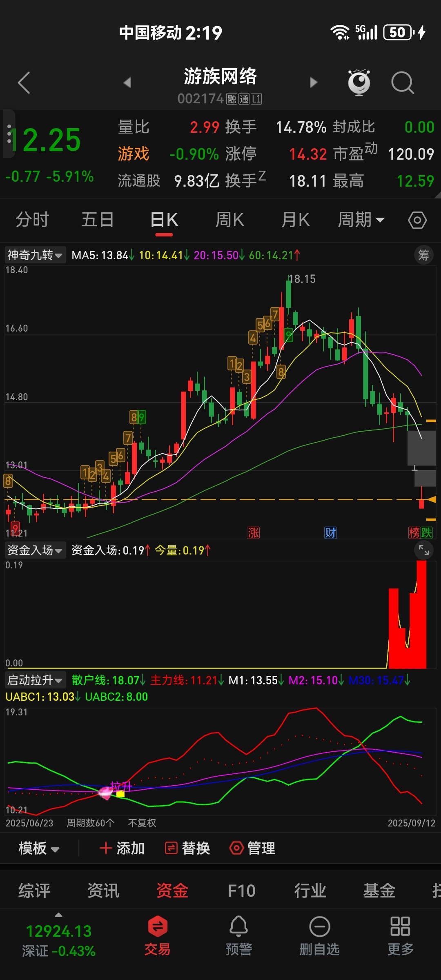Tap 添加 add indicator button
Screen dimensions: 441x980
coord(122,849)
